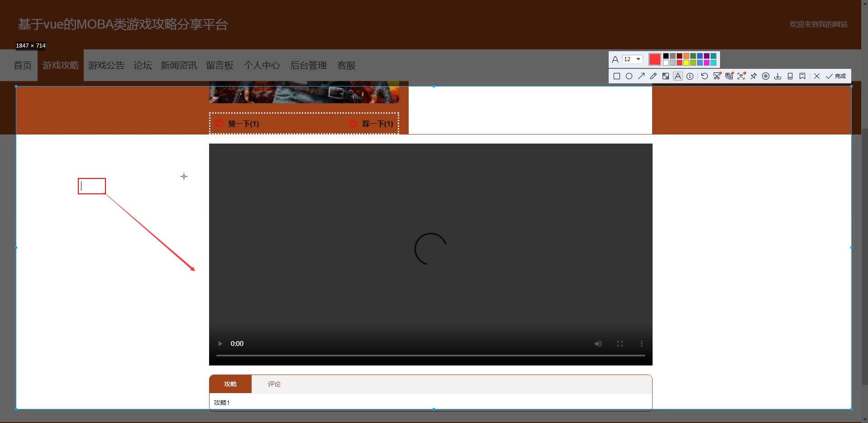868x423 pixels.
Task: Switch to the 评论 tab
Action: coord(274,384)
